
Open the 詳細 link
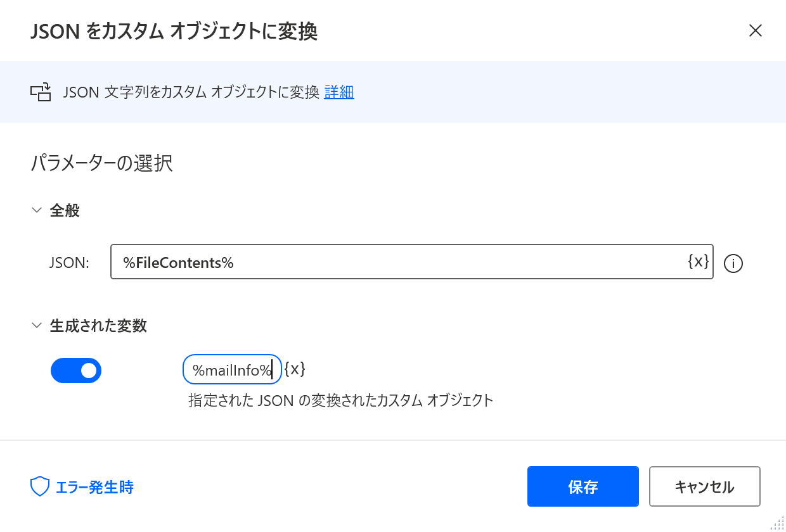pos(339,92)
